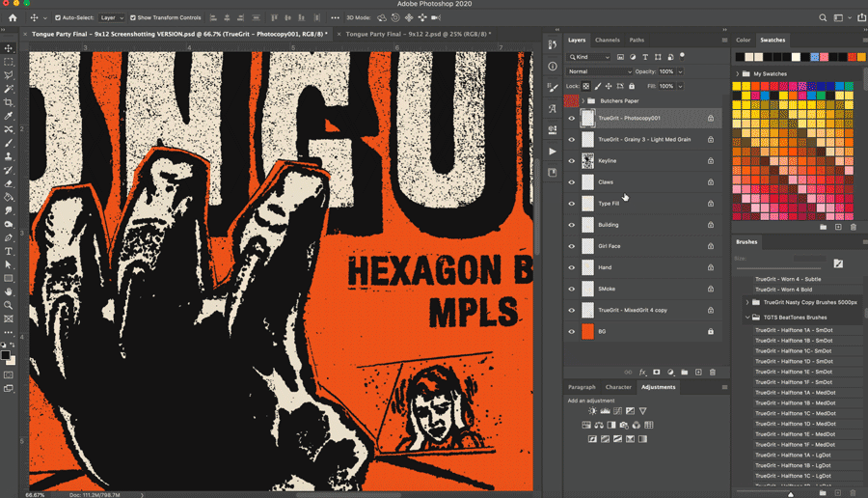Open the Tongue Party Final 2.psd tab
The height and width of the screenshot is (498, 868).
click(417, 34)
